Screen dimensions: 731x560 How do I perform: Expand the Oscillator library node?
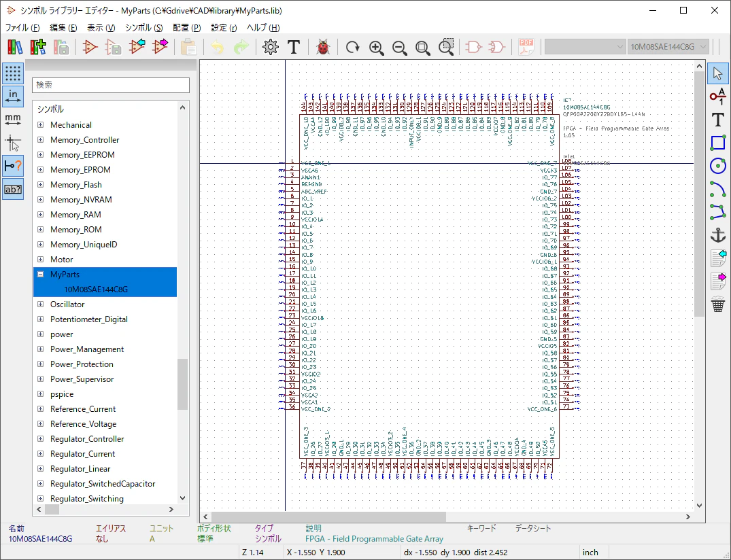41,304
